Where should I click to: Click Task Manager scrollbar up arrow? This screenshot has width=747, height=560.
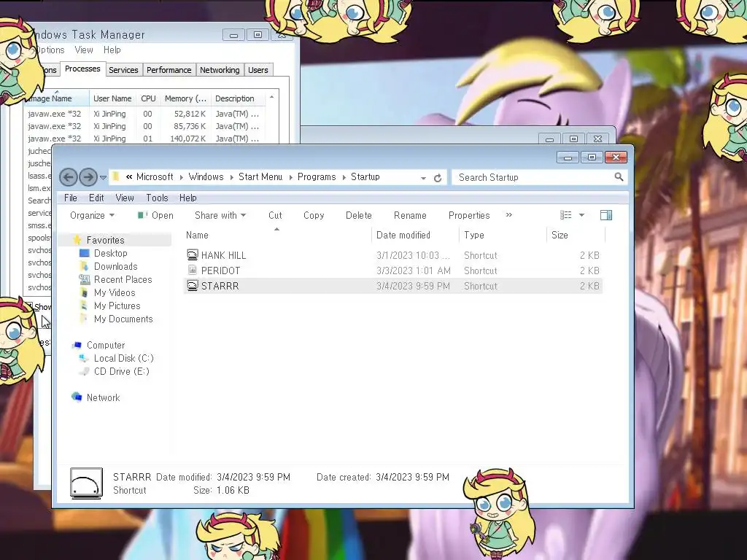pos(271,97)
